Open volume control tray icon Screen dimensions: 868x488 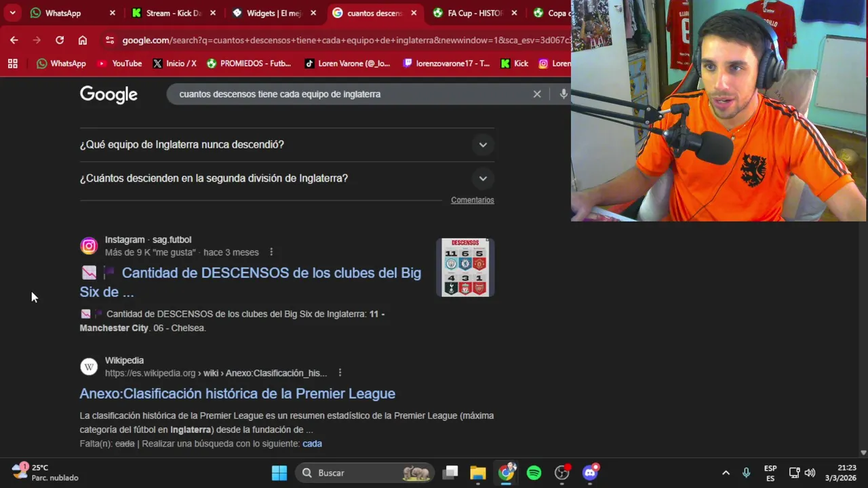tap(810, 472)
